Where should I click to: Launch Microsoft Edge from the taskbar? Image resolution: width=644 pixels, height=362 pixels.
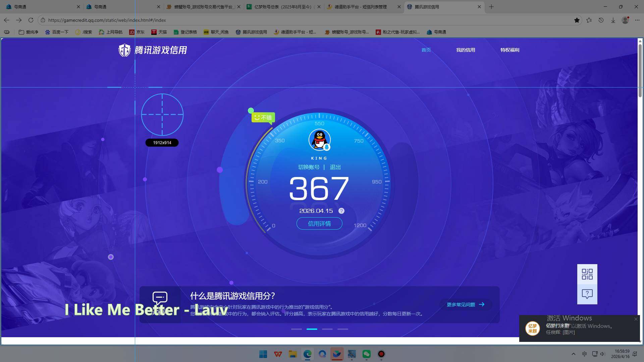click(308, 354)
